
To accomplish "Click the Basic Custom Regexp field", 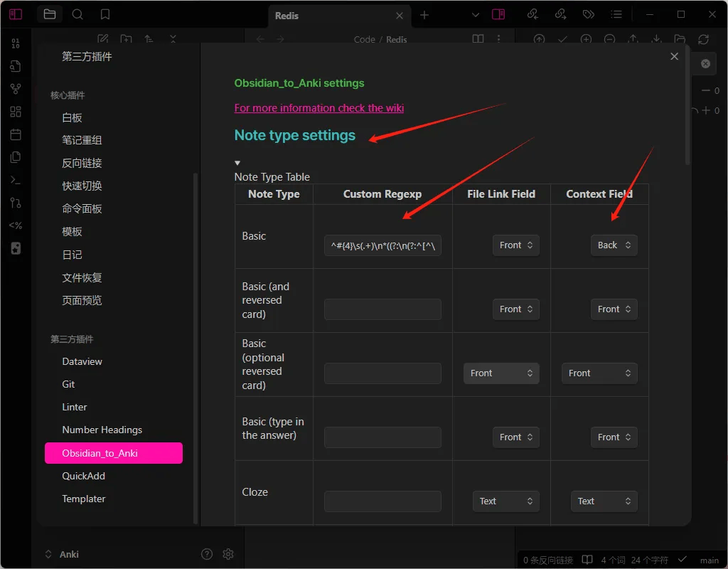I will (x=382, y=245).
